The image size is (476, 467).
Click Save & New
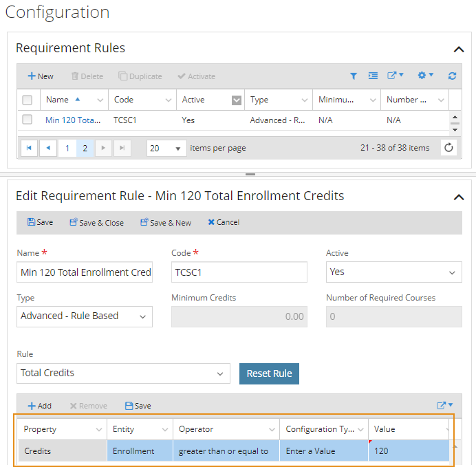[166, 222]
